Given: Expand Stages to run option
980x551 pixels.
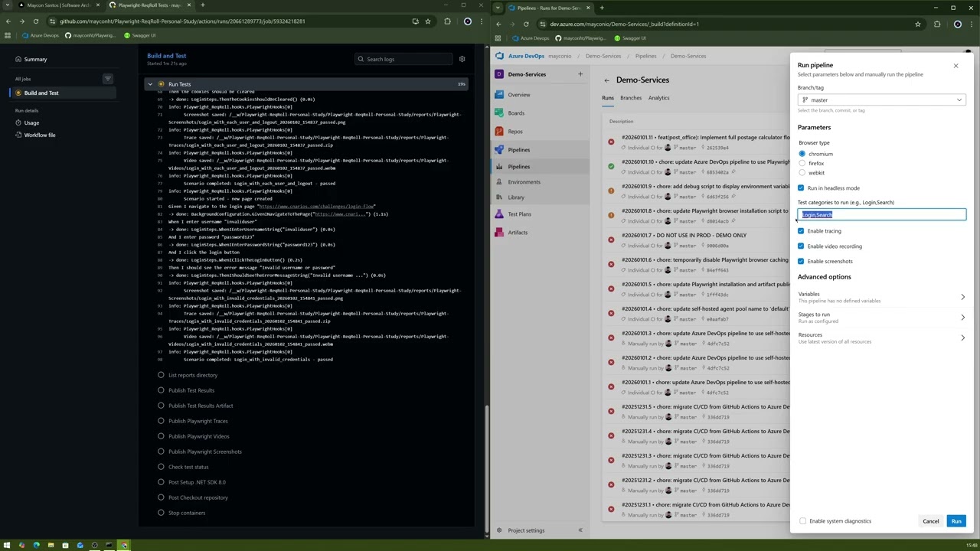Looking at the screenshot, I should (x=881, y=318).
